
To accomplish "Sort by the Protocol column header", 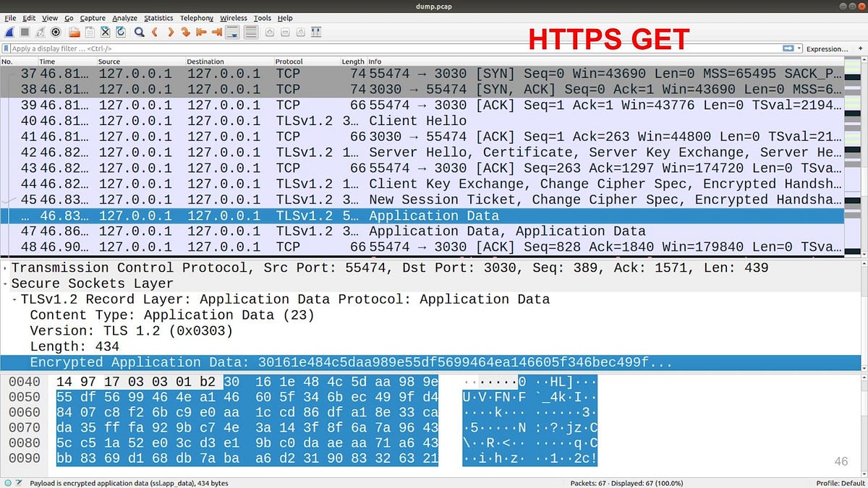I will point(307,61).
